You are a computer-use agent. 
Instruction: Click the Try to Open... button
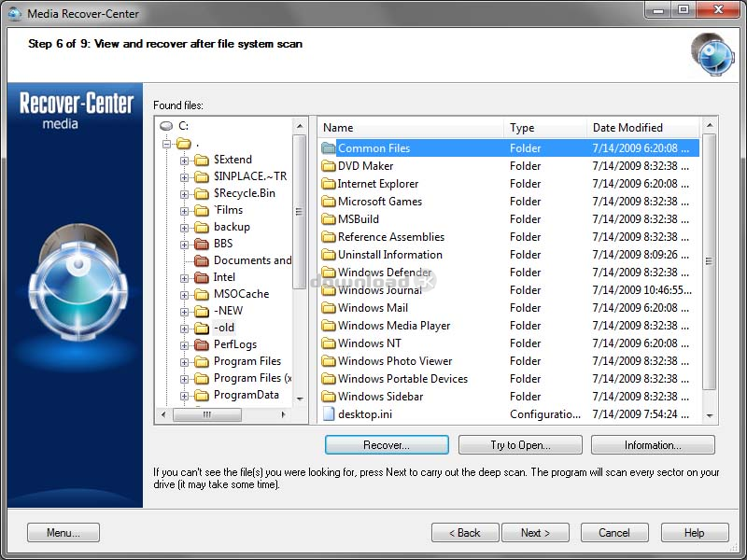(x=520, y=445)
